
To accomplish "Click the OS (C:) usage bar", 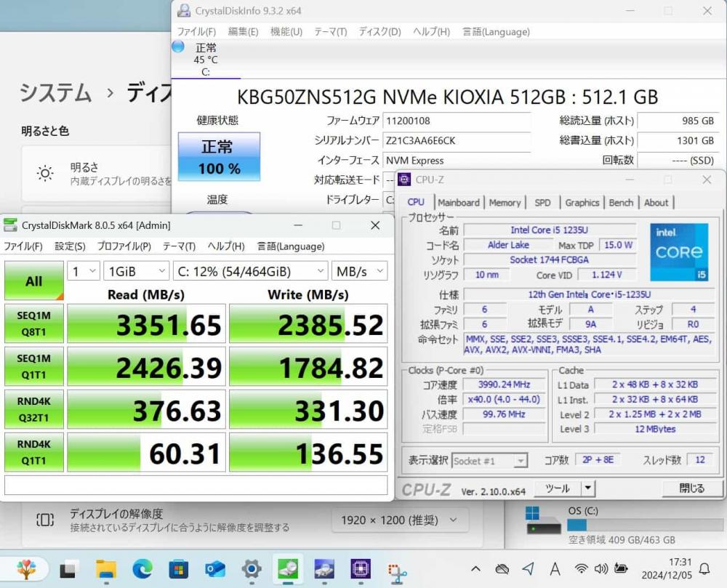I will pyautogui.click(x=644, y=525).
